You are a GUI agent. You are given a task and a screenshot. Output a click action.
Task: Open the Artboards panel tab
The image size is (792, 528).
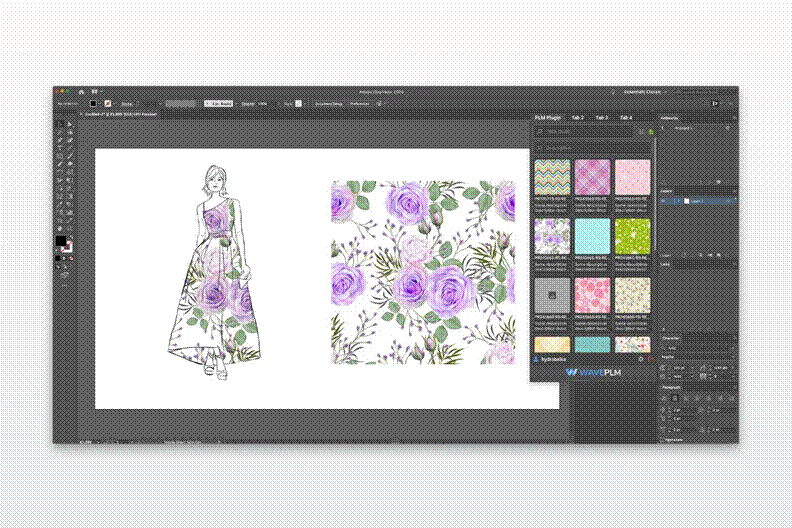point(669,118)
